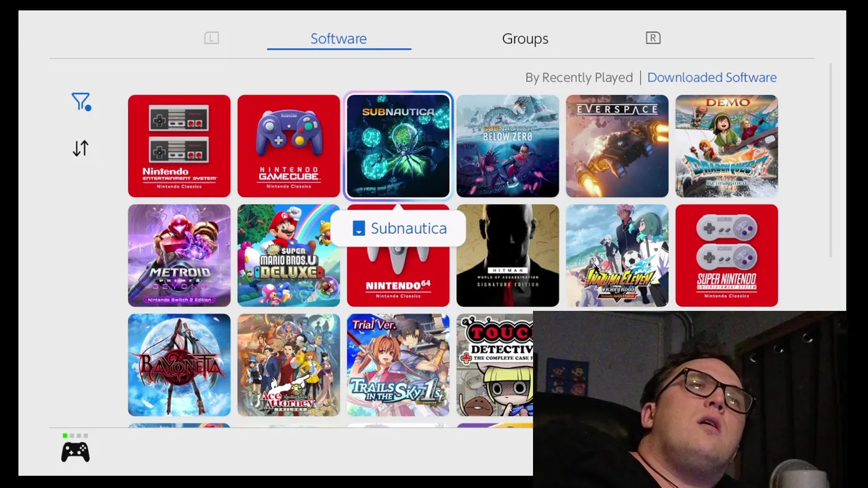Open the filter icon
The height and width of the screenshot is (488, 868).
click(x=81, y=102)
